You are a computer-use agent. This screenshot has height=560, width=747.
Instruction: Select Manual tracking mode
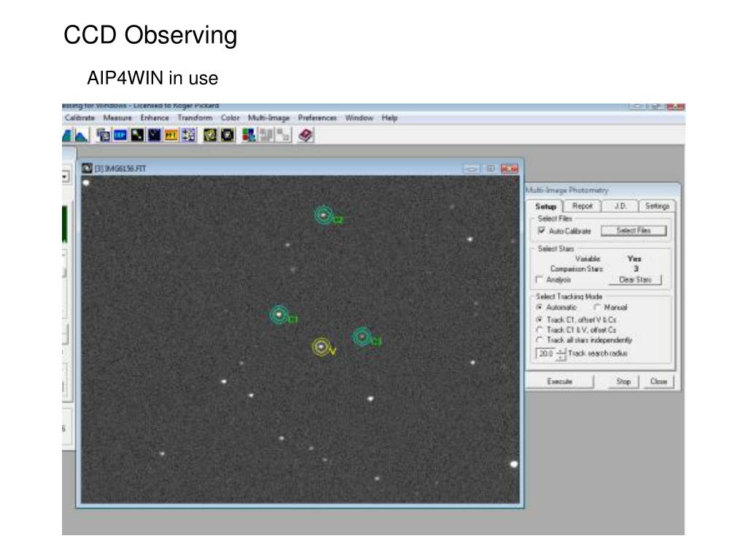(x=597, y=307)
